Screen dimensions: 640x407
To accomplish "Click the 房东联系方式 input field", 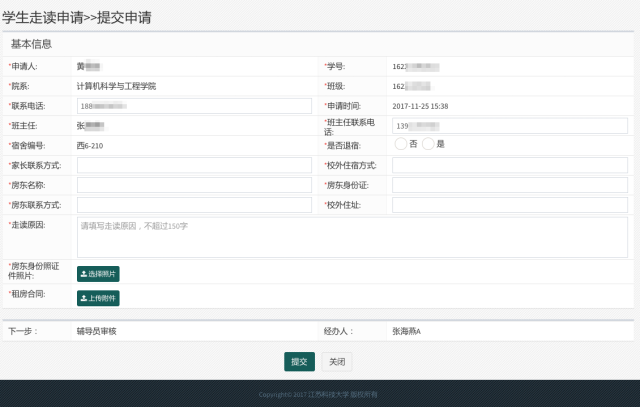I will tap(194, 205).
